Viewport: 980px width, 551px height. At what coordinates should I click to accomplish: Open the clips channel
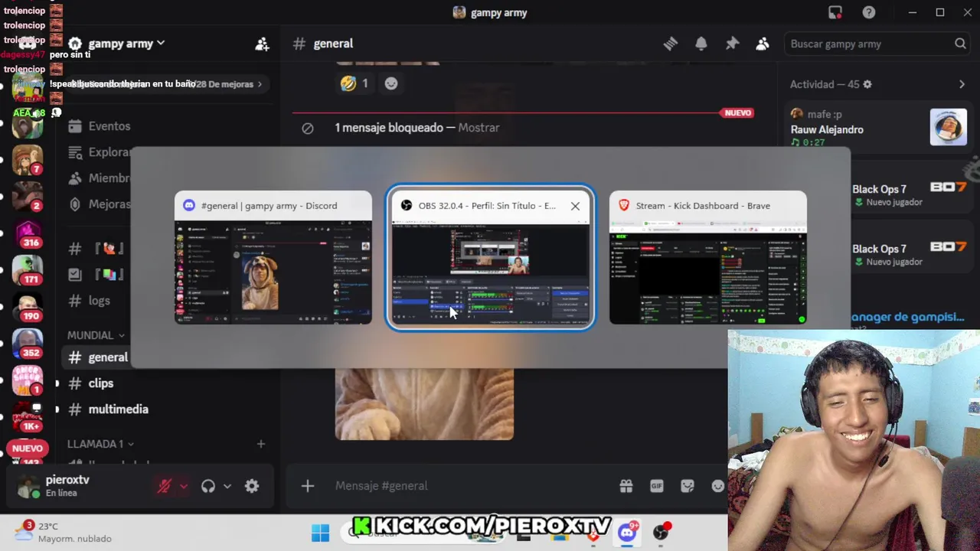(100, 383)
